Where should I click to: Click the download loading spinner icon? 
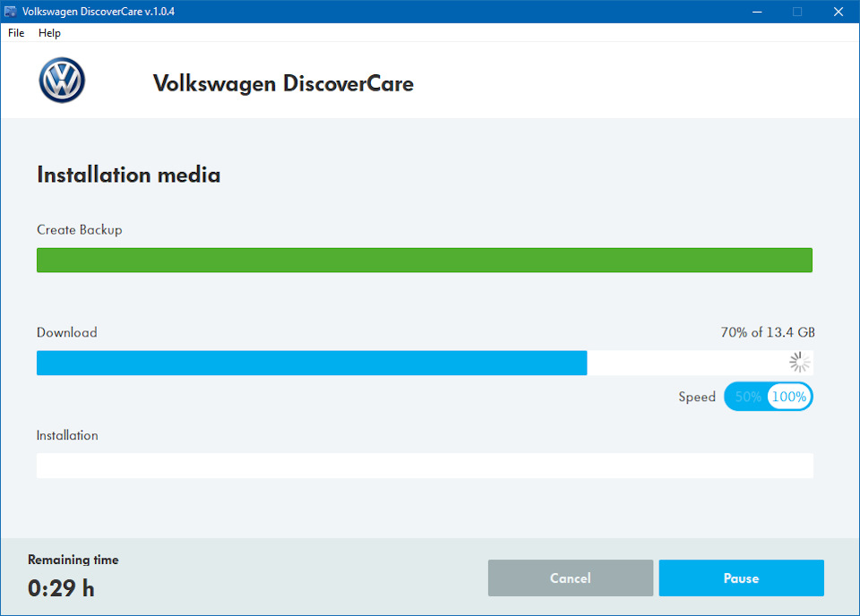click(x=799, y=363)
